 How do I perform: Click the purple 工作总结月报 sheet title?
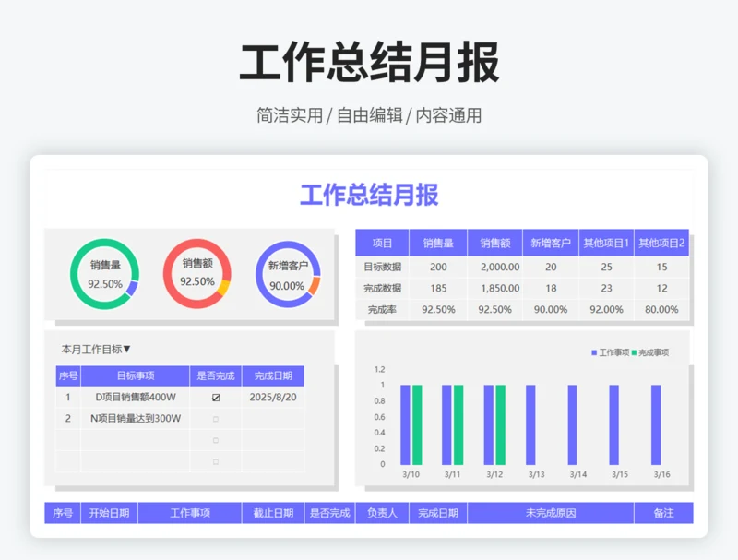[369, 195]
